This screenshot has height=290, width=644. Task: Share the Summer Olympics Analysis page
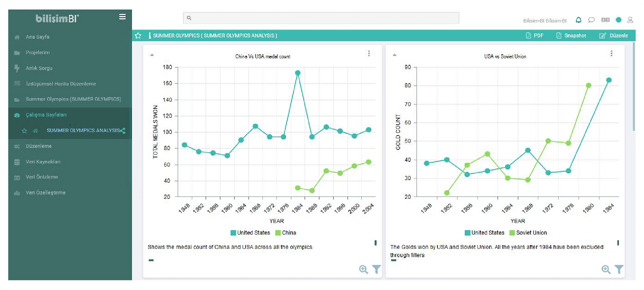tap(123, 130)
